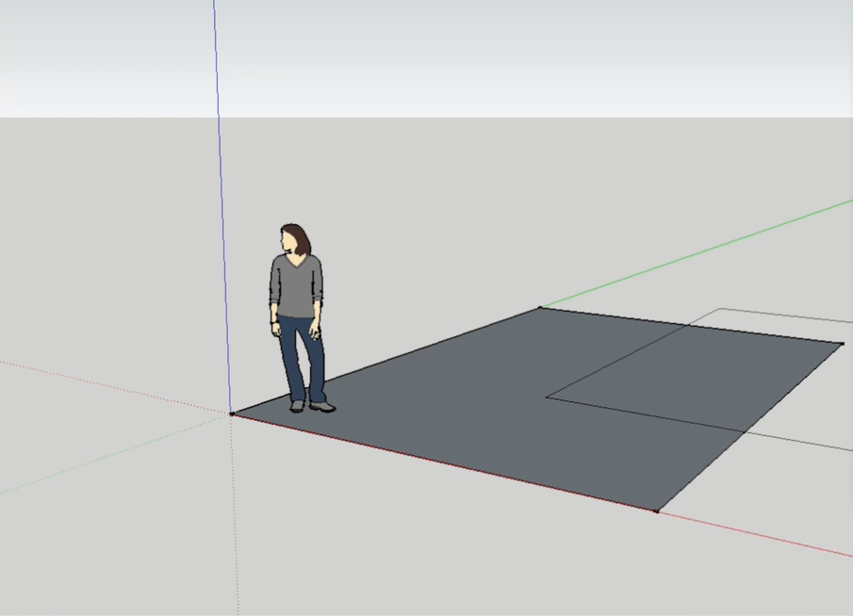Click rectangle corner where green axis continues
Image resolution: width=853 pixels, height=616 pixels.
[x=540, y=307]
